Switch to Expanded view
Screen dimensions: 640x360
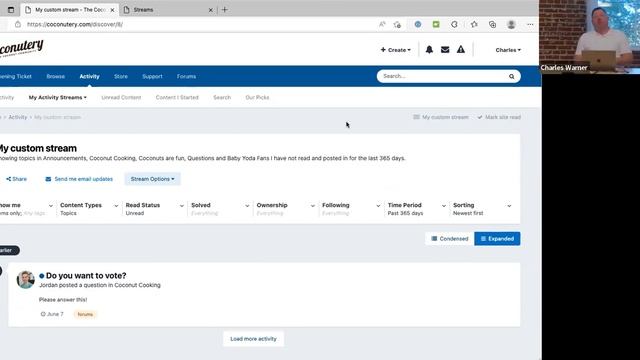tap(497, 239)
